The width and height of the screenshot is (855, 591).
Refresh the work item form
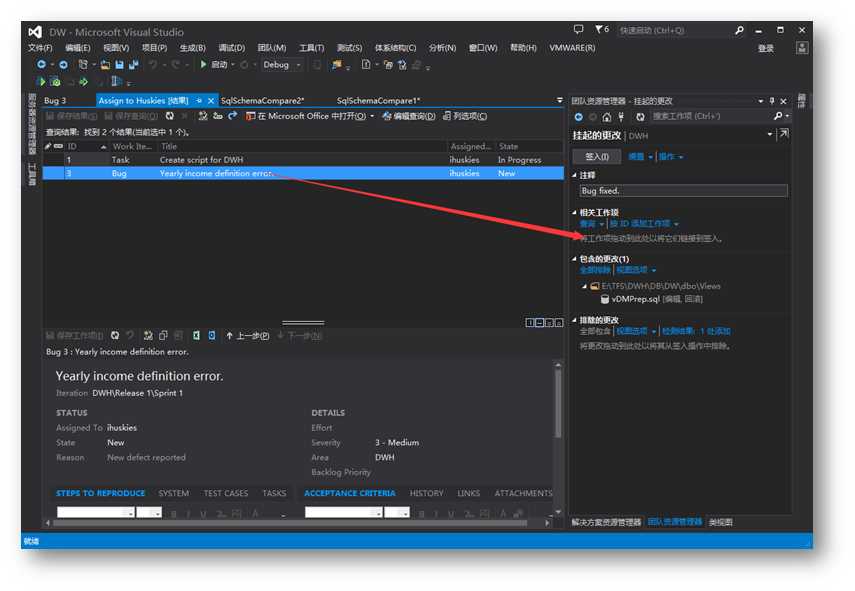[x=115, y=336]
